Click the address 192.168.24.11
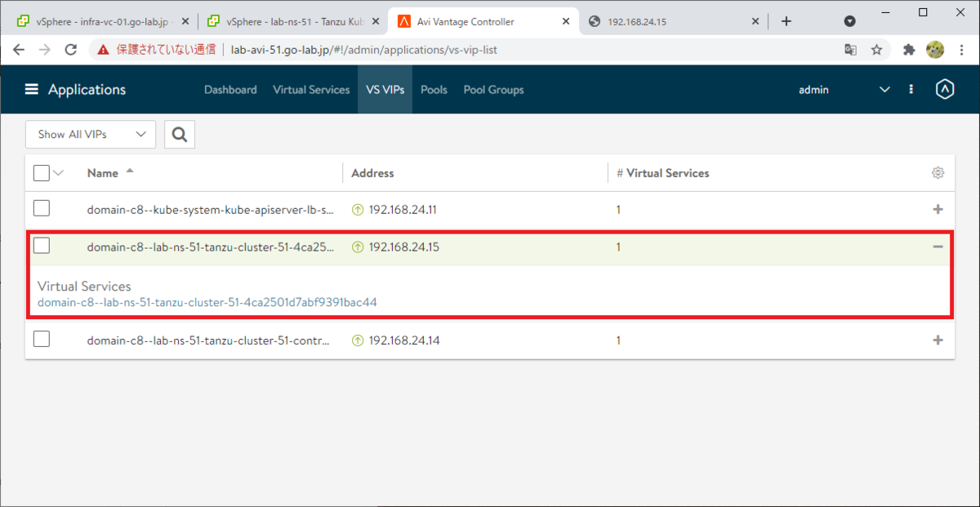Viewport: 980px width, 507px height. [x=403, y=210]
